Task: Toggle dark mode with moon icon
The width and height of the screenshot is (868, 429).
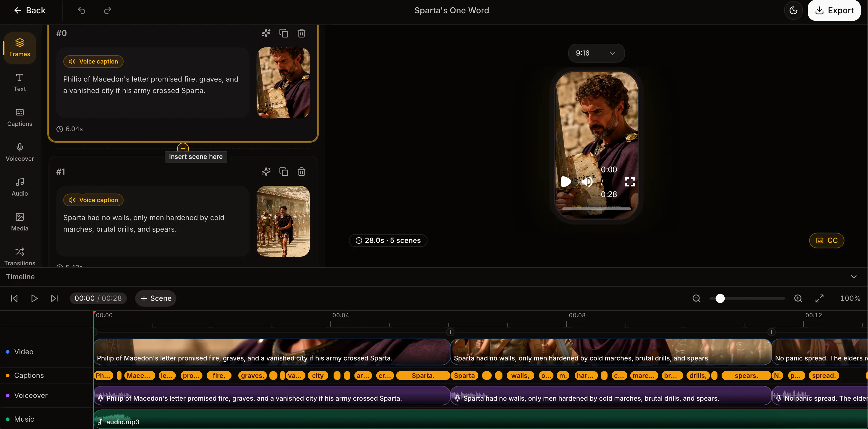Action: point(793,10)
